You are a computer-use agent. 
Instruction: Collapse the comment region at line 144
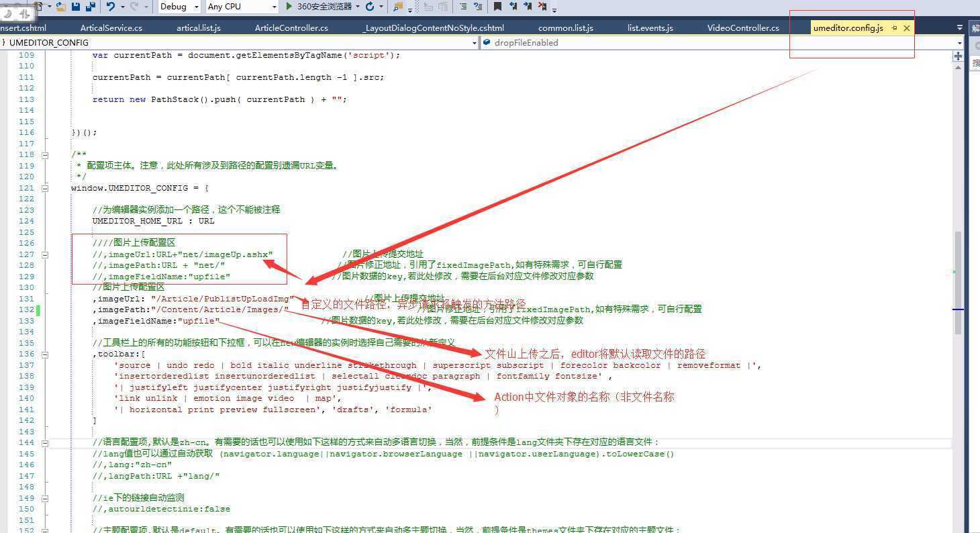(x=45, y=442)
